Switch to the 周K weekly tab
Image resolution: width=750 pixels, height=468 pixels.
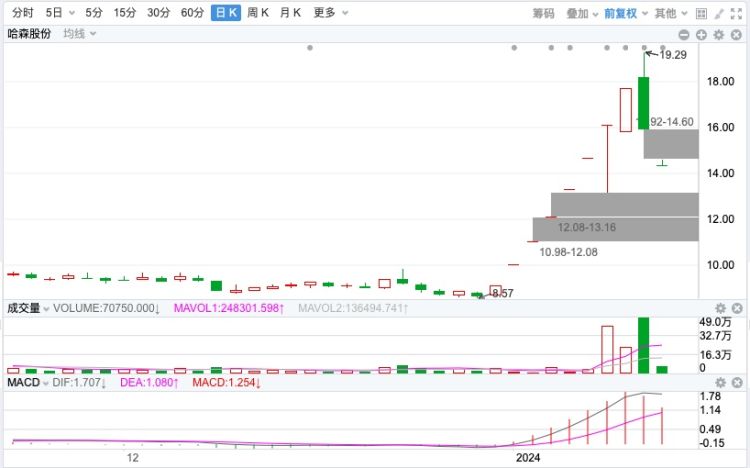pyautogui.click(x=258, y=13)
